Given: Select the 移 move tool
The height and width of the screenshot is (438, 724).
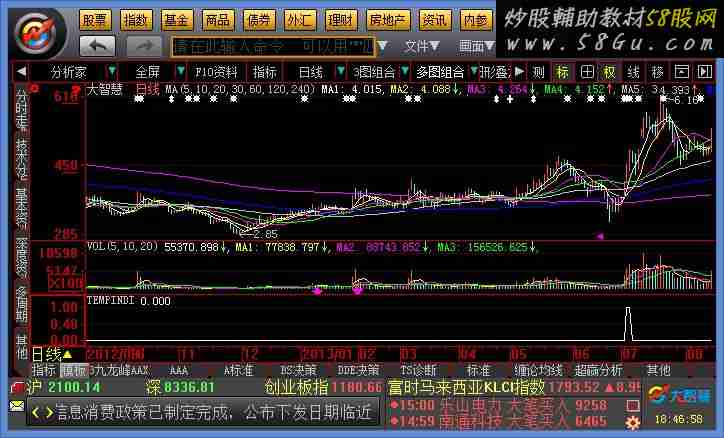Looking at the screenshot, I should pyautogui.click(x=657, y=72).
